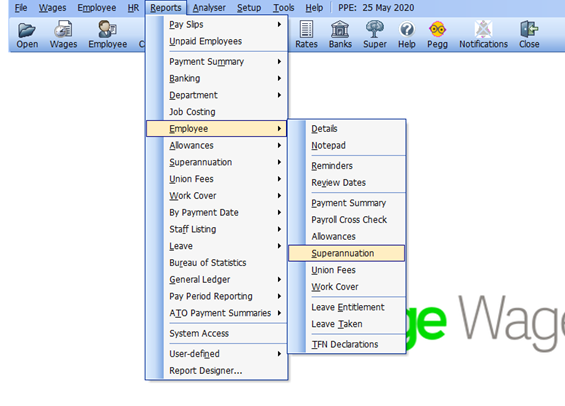Select Superannuation in the Employee submenu

click(x=347, y=253)
